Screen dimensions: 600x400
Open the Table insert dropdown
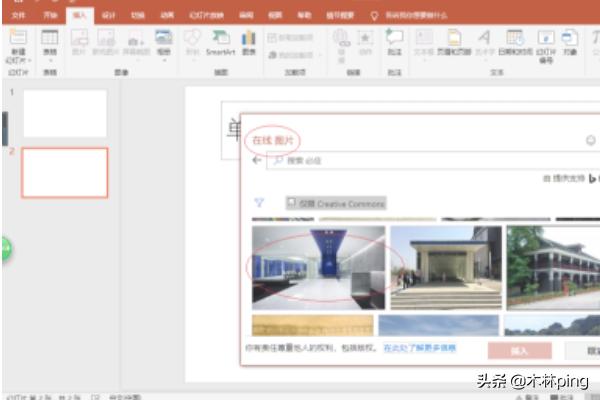(49, 45)
